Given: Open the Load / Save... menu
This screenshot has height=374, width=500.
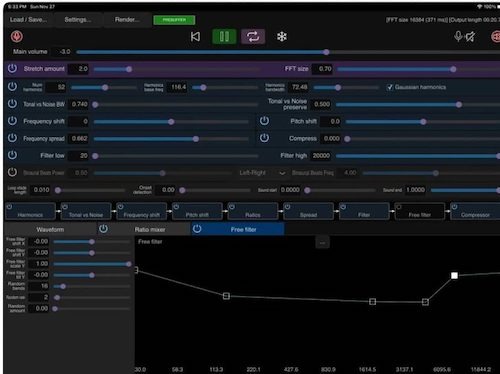Looking at the screenshot, I should click(x=28, y=20).
